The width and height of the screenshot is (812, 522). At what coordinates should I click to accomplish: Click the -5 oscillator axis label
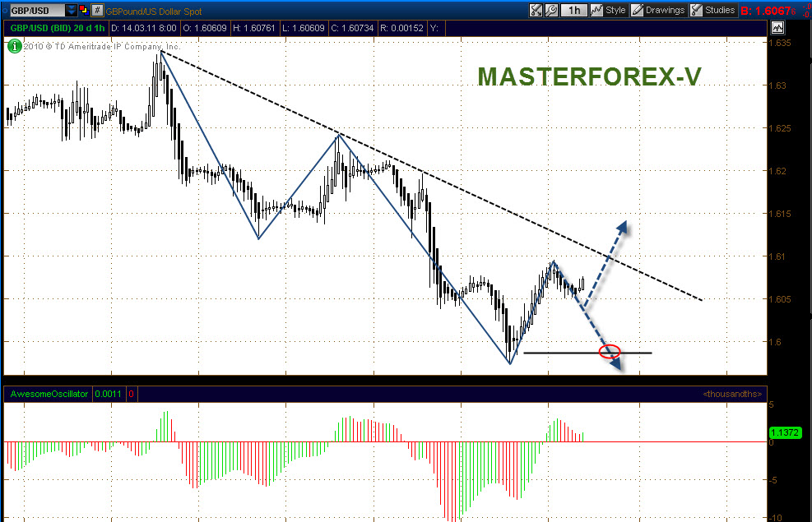click(x=773, y=481)
